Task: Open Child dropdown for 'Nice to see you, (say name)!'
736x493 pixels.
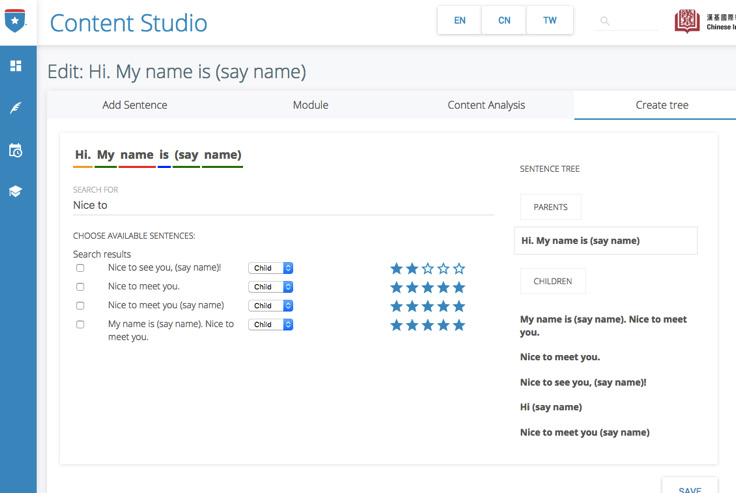Action: 271,268
